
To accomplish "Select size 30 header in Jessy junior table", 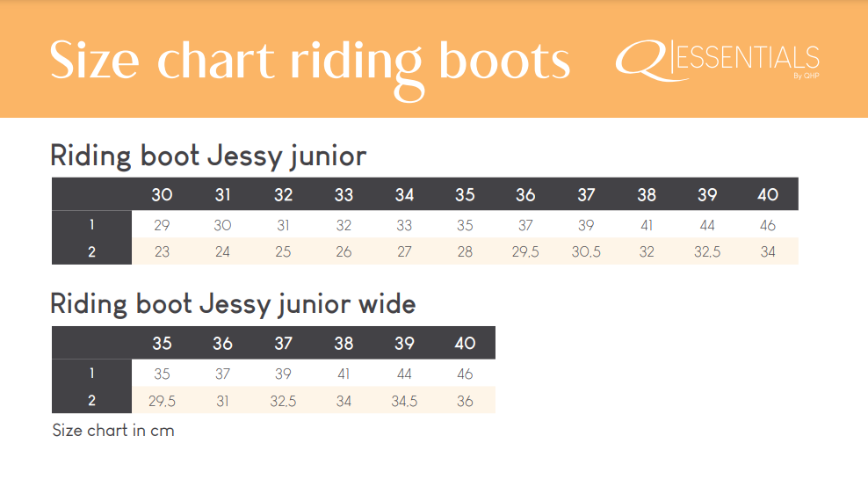I will [x=162, y=195].
